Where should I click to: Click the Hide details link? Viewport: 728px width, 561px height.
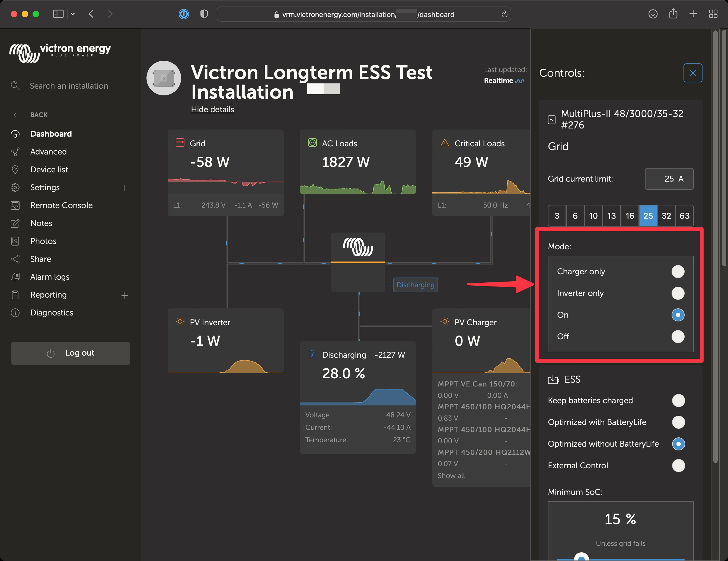coord(212,109)
